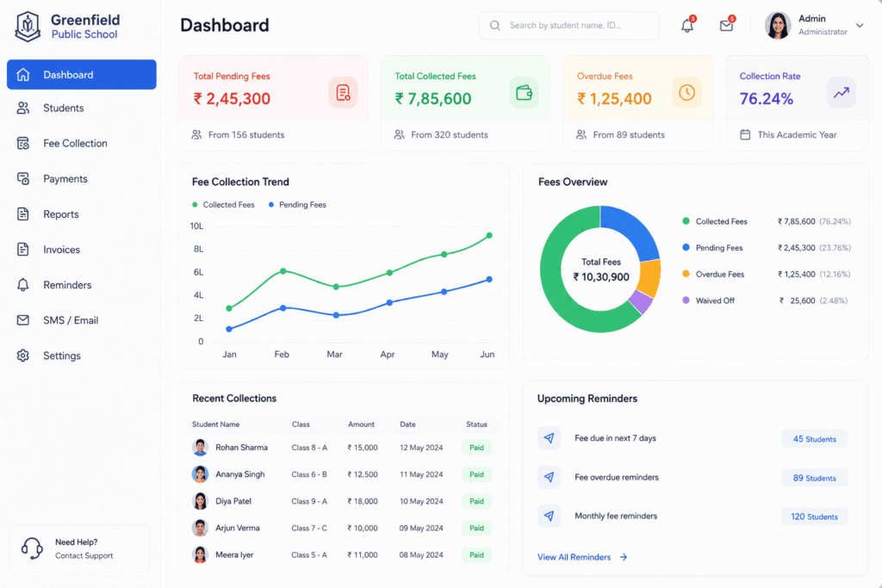Click the people icon beside From 320 students
882x588 pixels.
click(399, 134)
